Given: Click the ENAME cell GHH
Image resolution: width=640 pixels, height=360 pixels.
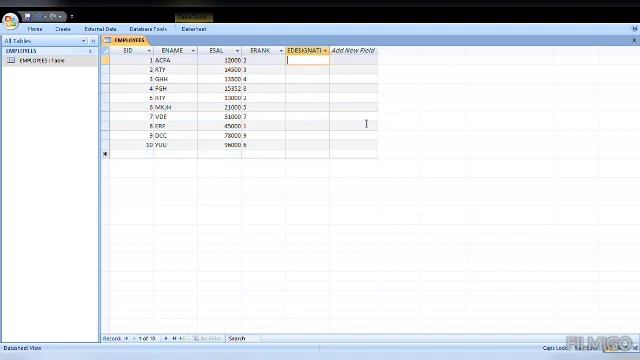Looking at the screenshot, I should pos(176,79).
